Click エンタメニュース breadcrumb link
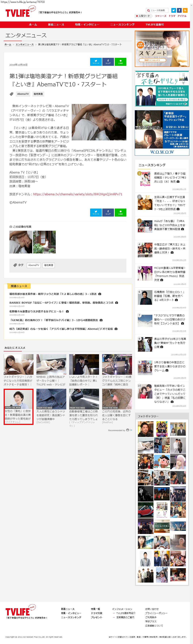This screenshot has width=193, height=644. pos(25,45)
